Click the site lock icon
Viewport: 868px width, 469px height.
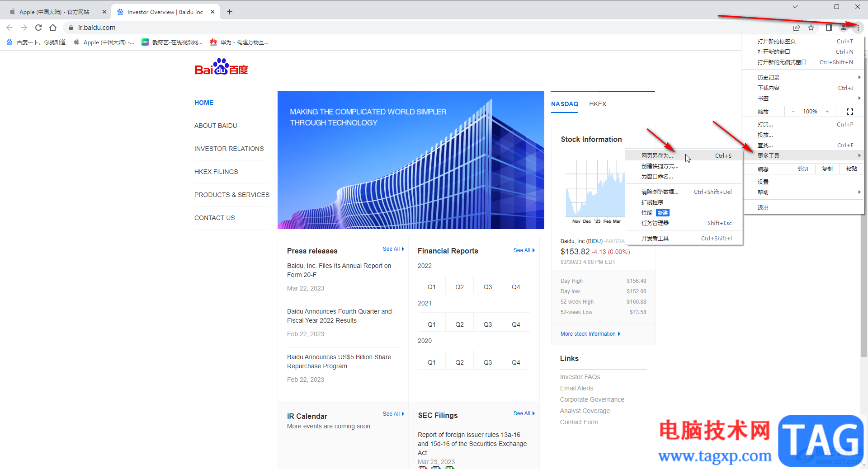(71, 28)
